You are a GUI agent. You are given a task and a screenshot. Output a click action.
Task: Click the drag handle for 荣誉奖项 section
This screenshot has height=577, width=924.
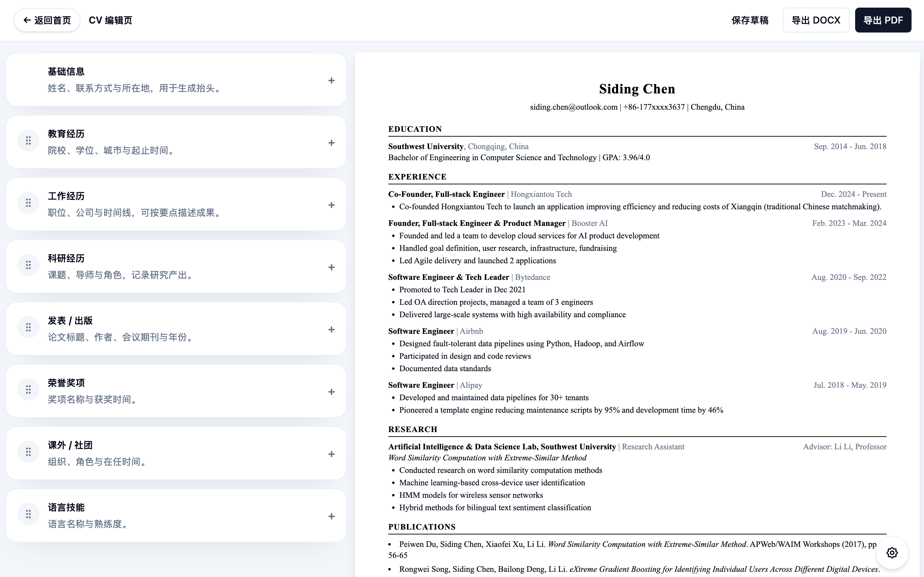[28, 390]
